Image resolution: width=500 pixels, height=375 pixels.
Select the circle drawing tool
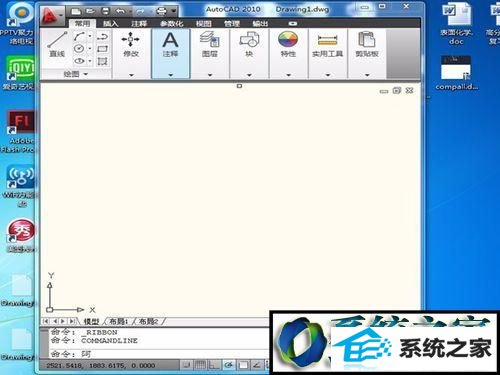[79, 49]
